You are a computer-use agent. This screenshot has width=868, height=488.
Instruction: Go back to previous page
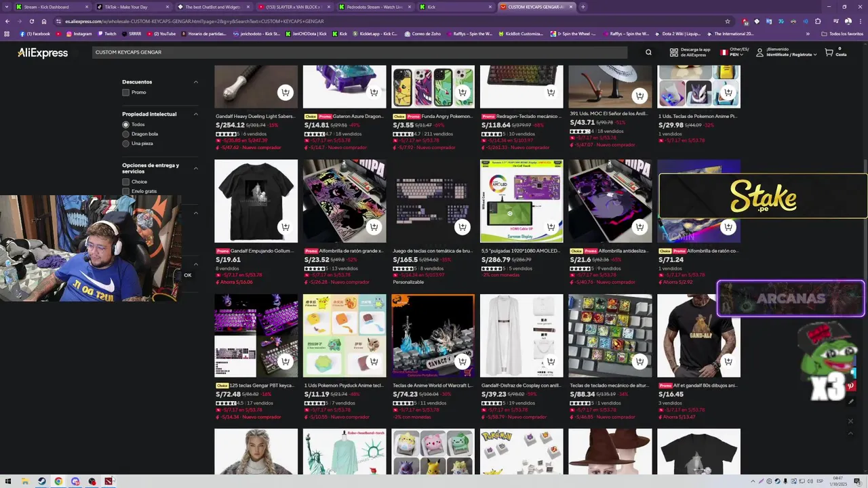tap(7, 21)
